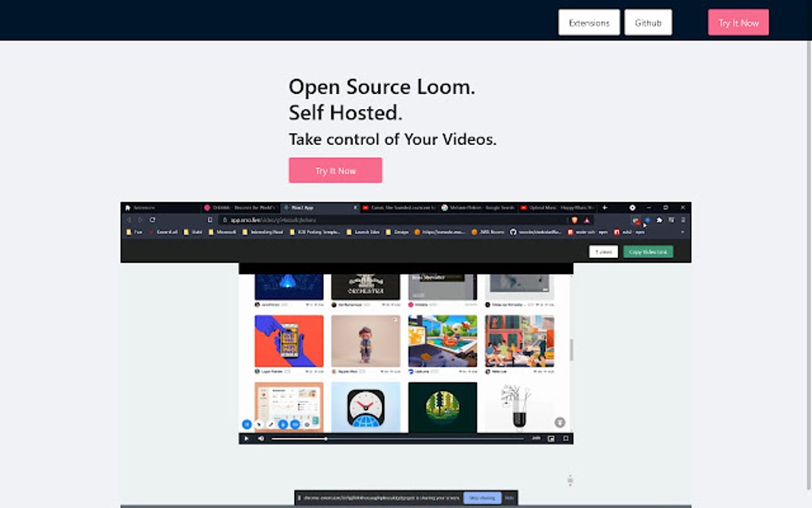Click the Try It Now hero button

pyautogui.click(x=335, y=170)
